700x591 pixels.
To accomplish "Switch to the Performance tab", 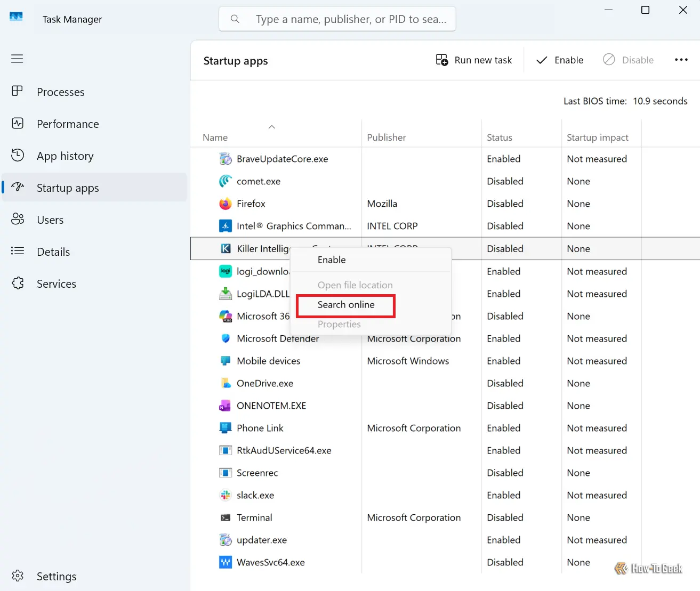I will [x=95, y=124].
